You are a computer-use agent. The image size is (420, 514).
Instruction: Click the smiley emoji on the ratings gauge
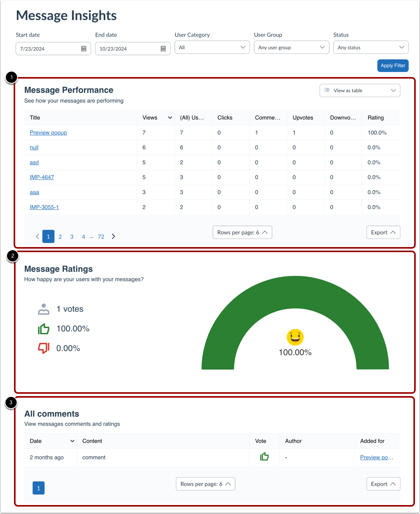[x=295, y=337]
